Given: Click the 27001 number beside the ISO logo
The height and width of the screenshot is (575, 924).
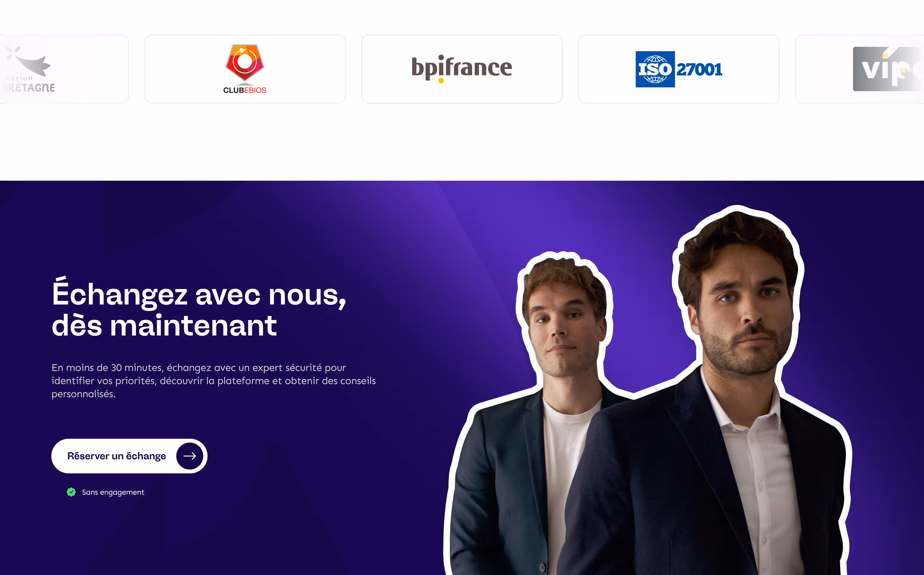Looking at the screenshot, I should [x=699, y=69].
